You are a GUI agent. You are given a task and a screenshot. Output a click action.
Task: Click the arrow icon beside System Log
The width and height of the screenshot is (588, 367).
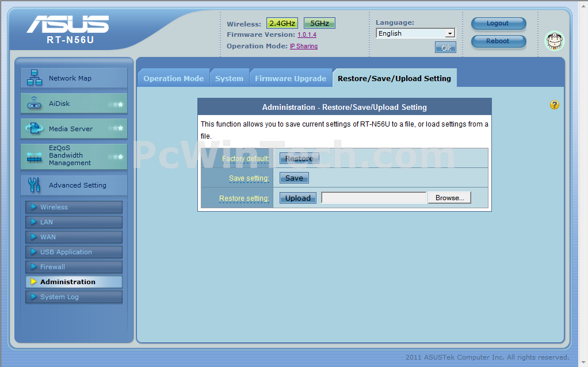(33, 297)
